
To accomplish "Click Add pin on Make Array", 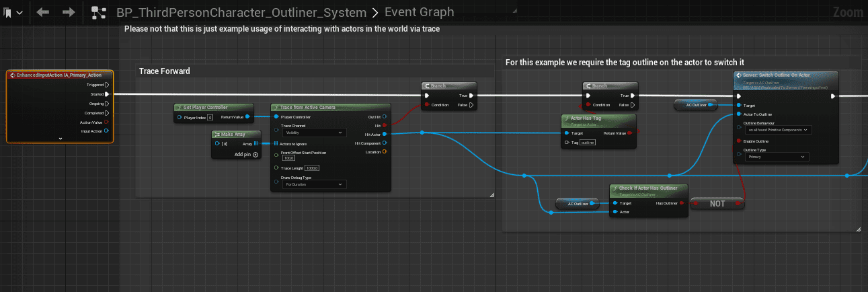I will click(246, 155).
